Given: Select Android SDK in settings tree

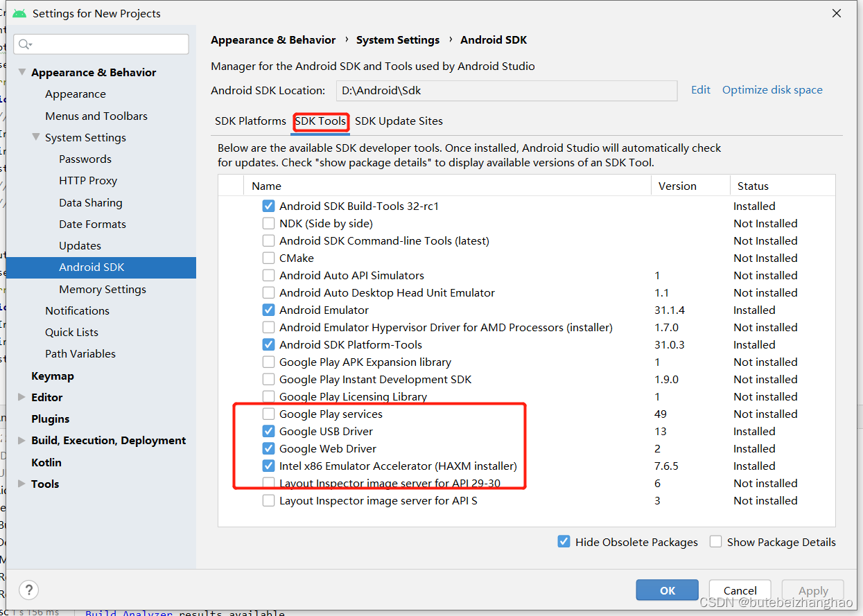Looking at the screenshot, I should (x=101, y=267).
